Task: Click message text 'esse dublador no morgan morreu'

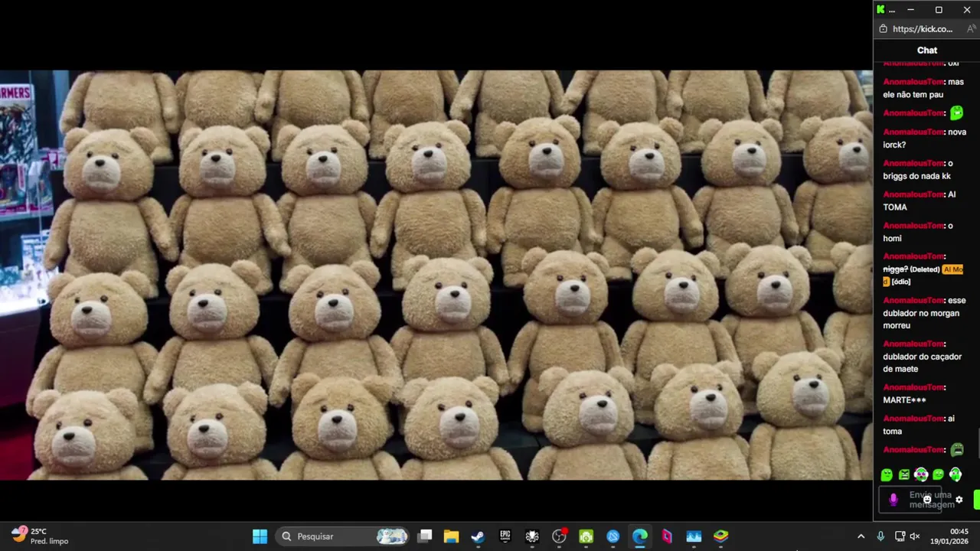Action: [924, 313]
